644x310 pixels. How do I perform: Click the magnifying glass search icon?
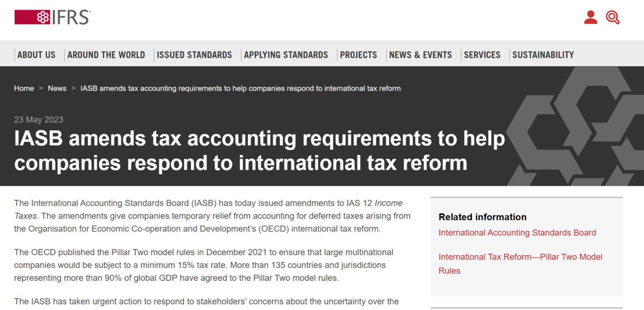point(613,17)
